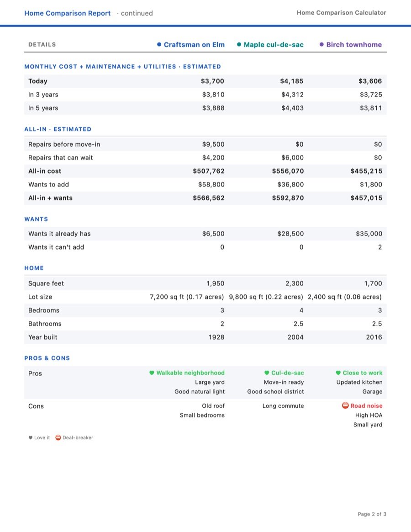
Task: Click the Deal-breaker legend icon
Action: 58,438
